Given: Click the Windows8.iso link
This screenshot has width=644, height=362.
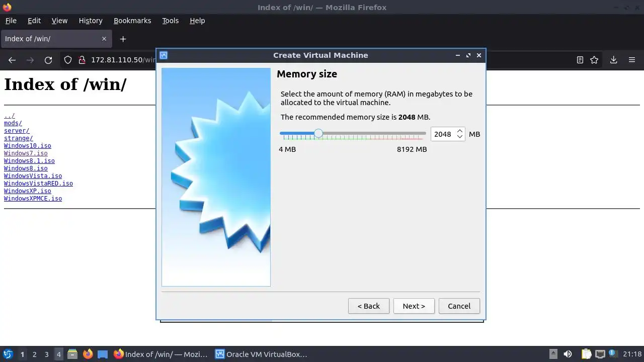Looking at the screenshot, I should (26, 168).
